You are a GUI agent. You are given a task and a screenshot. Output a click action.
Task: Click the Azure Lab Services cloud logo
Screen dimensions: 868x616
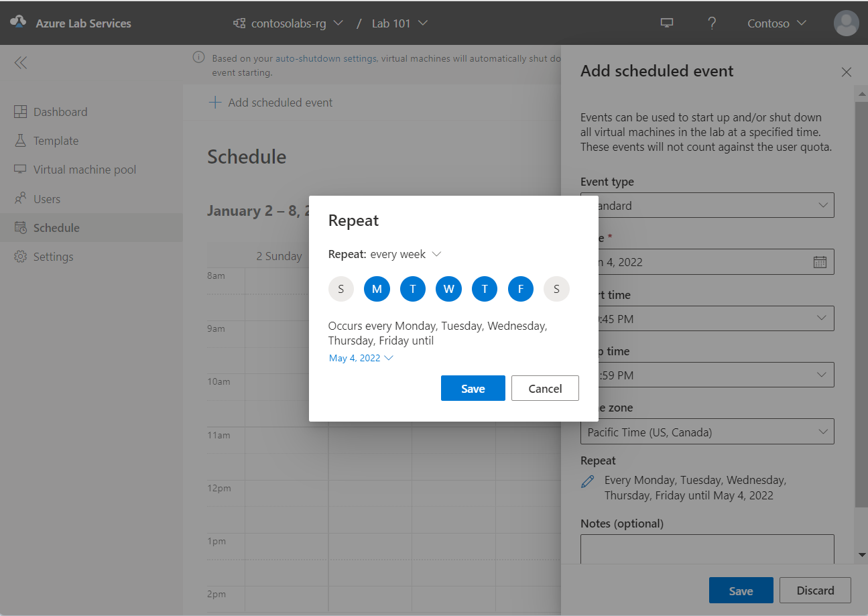pos(18,23)
